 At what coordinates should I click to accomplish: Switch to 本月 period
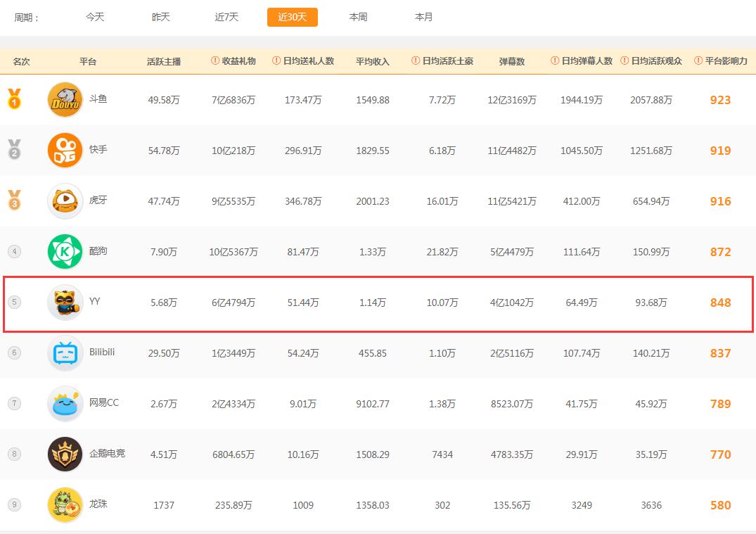tap(424, 18)
